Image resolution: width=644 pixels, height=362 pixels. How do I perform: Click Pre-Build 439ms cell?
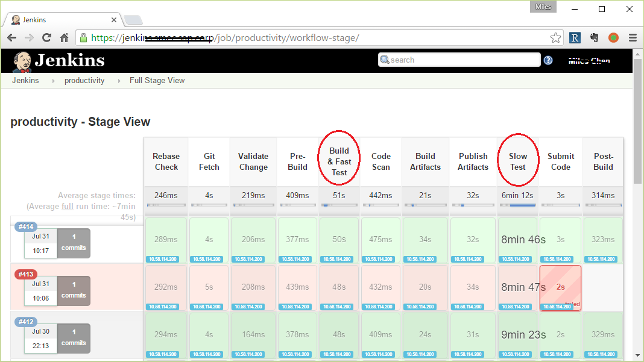point(297,287)
